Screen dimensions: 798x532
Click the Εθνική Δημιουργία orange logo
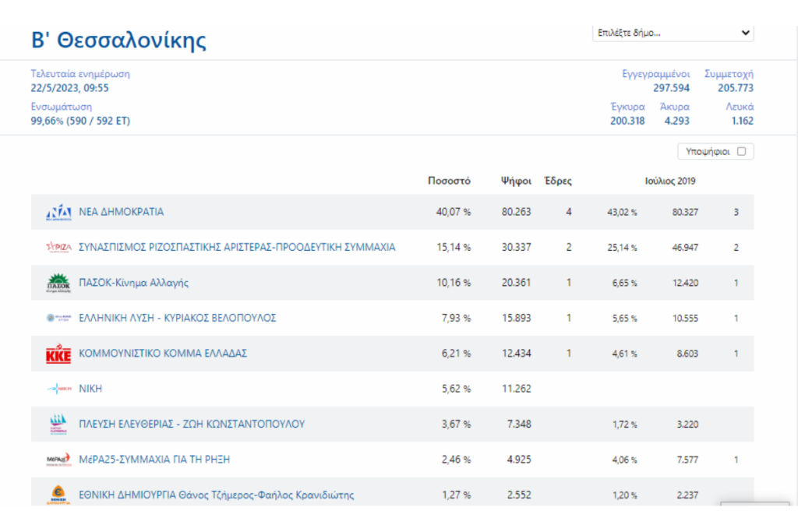58,494
